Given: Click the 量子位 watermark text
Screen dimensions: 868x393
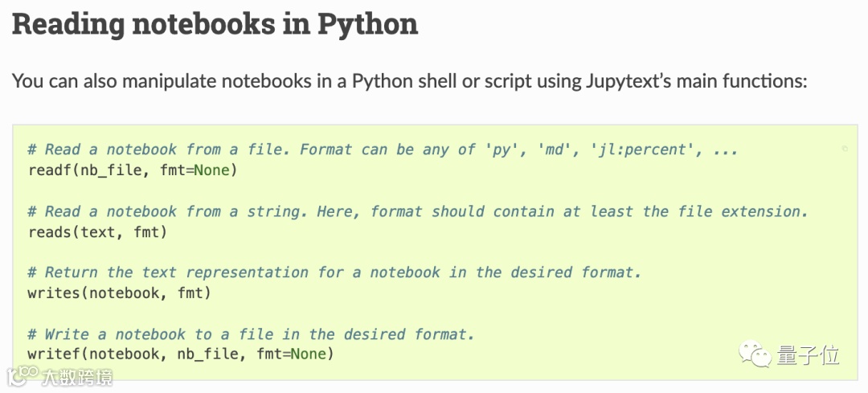Looking at the screenshot, I should [808, 354].
